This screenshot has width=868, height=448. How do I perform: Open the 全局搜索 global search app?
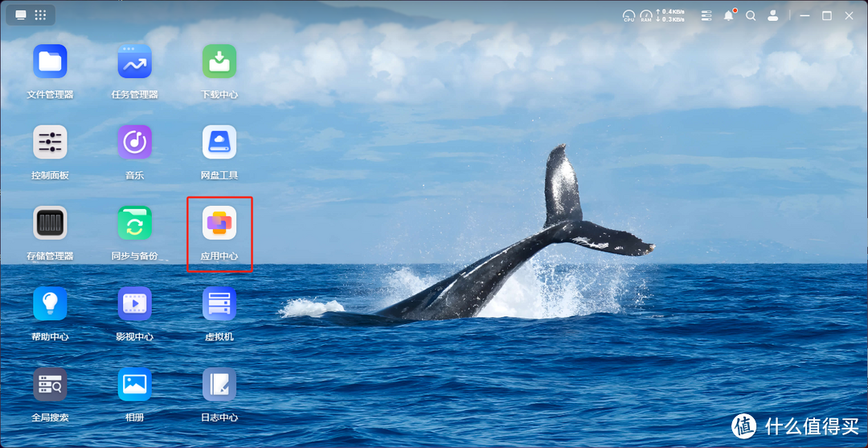coord(50,385)
